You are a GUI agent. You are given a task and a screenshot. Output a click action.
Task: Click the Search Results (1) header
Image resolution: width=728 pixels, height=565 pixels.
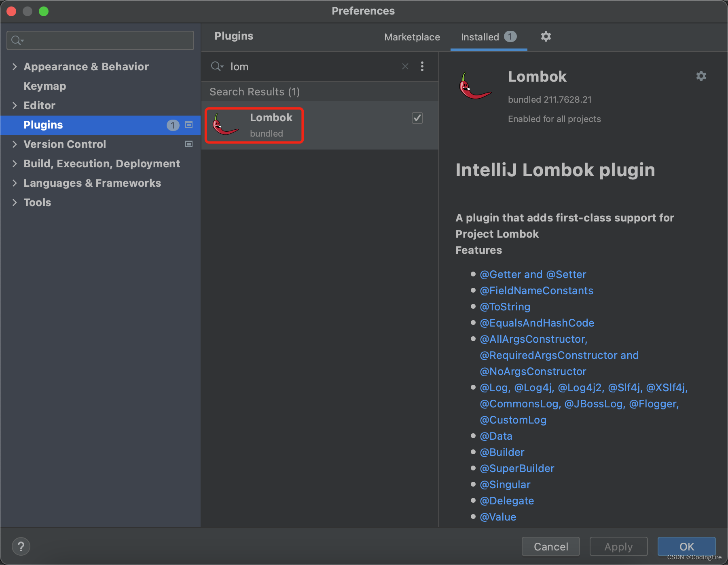click(x=254, y=92)
